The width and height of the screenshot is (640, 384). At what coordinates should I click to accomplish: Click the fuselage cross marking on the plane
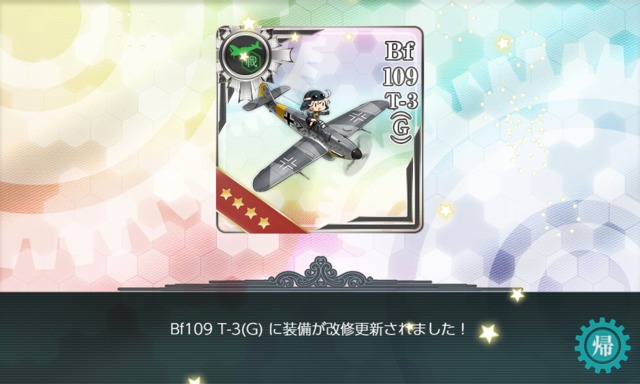point(289,119)
